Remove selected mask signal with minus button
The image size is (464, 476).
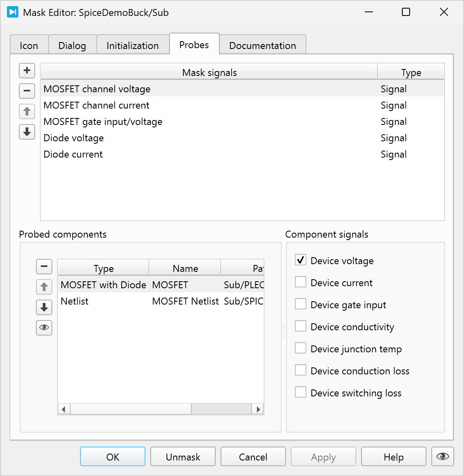coord(27,91)
